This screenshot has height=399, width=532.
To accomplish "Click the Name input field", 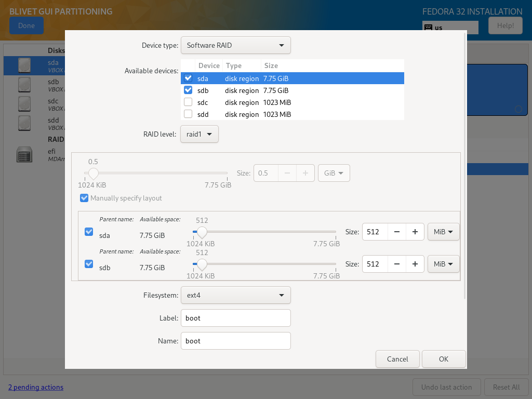I will (235, 341).
